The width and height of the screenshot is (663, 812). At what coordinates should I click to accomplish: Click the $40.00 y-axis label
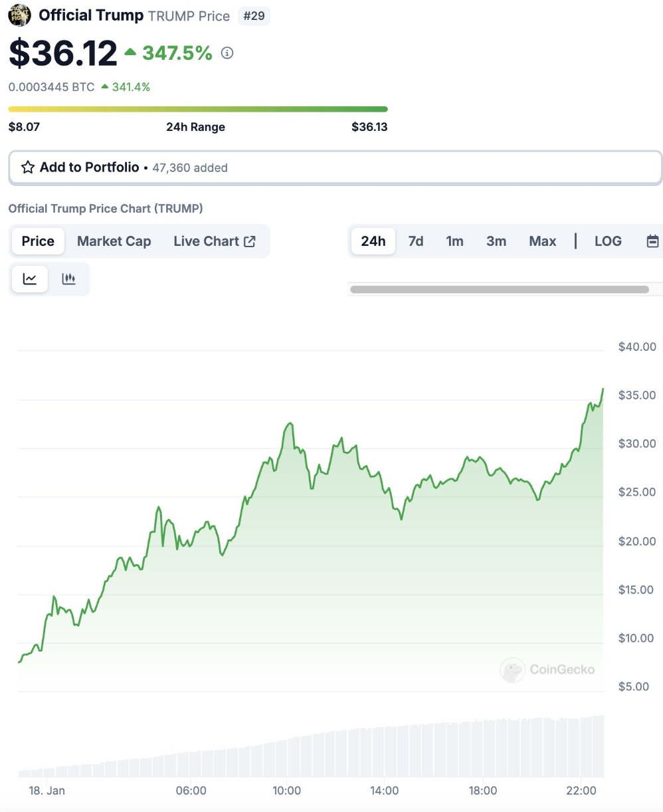(x=636, y=347)
